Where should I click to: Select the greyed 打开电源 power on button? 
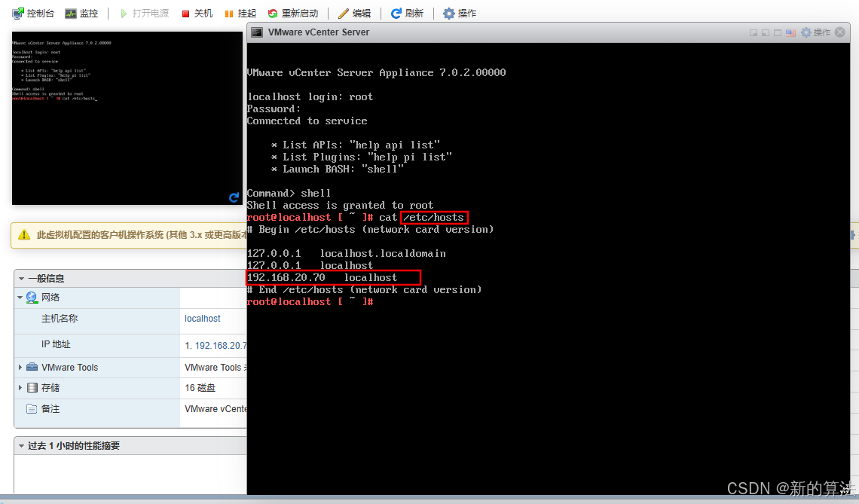point(145,13)
